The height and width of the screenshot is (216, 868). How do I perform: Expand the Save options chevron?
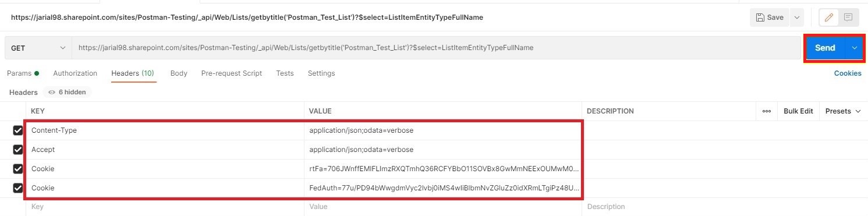[x=796, y=17]
